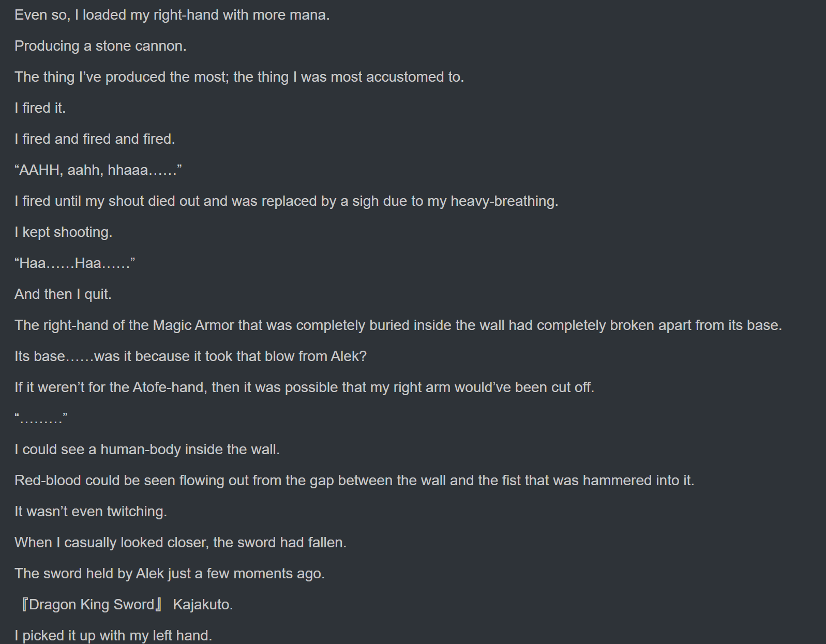Click the line 'When I casually looked closer'
This screenshot has height=644, width=826.
coord(181,543)
